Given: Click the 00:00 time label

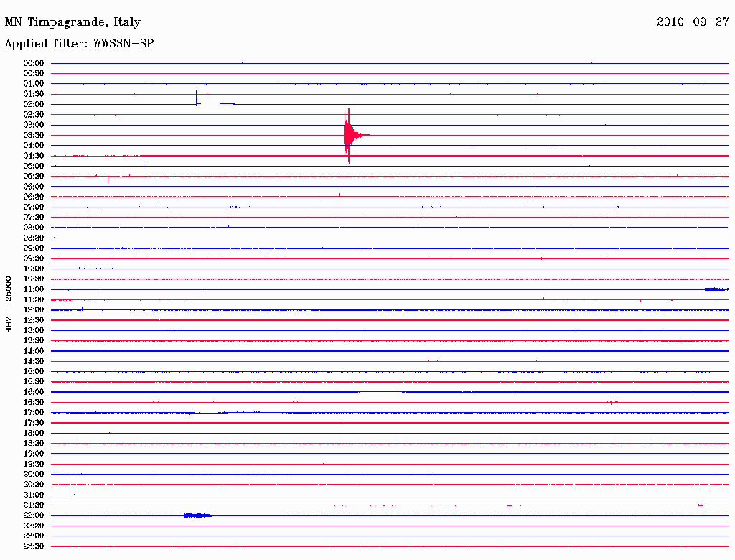Looking at the screenshot, I should point(34,63).
